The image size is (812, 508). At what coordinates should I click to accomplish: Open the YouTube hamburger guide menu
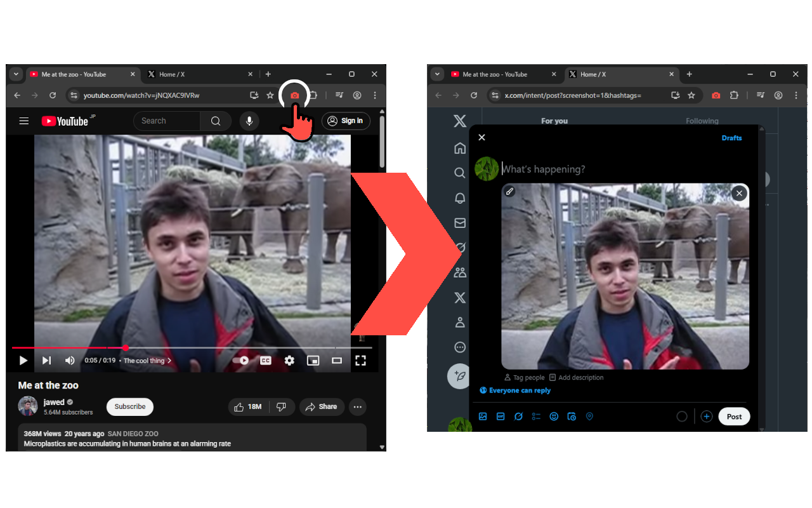coord(24,121)
